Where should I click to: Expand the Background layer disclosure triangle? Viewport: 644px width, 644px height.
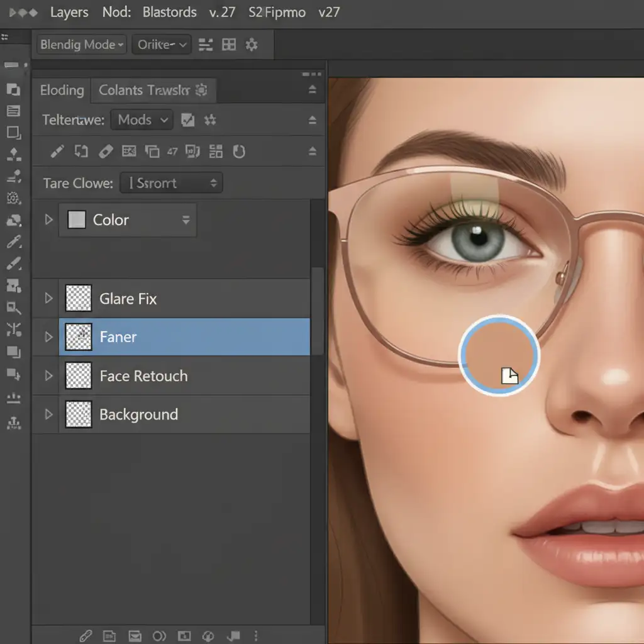(x=48, y=414)
